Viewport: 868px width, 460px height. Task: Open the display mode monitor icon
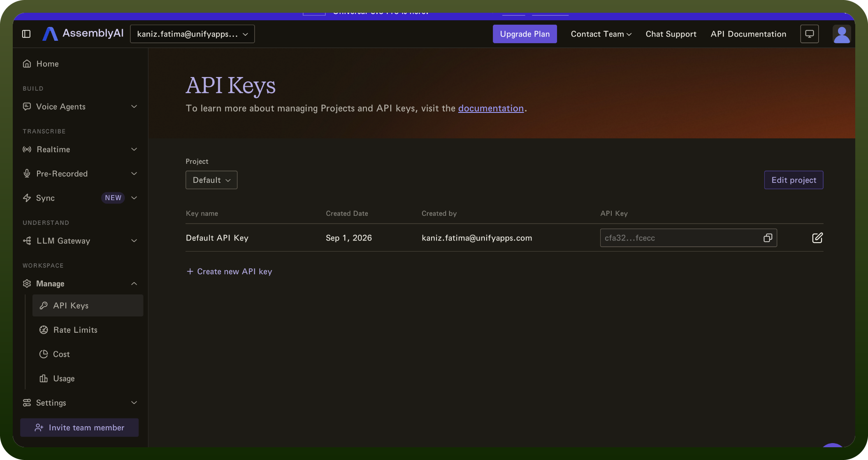809,34
